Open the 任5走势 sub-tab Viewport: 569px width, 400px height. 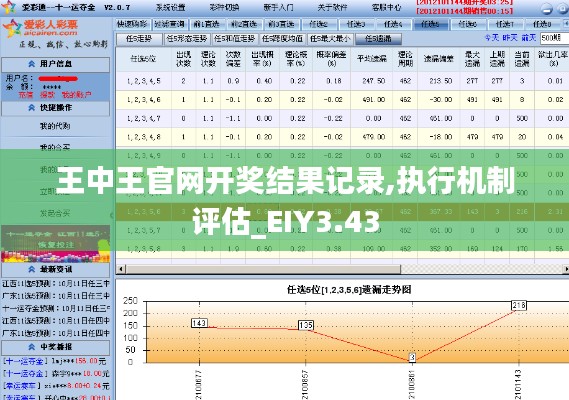click(x=139, y=38)
